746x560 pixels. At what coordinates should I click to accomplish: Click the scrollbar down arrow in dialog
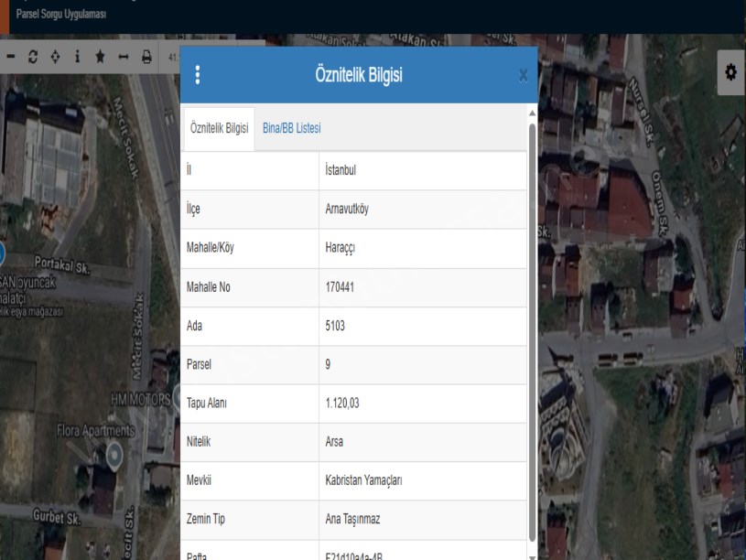point(532,554)
